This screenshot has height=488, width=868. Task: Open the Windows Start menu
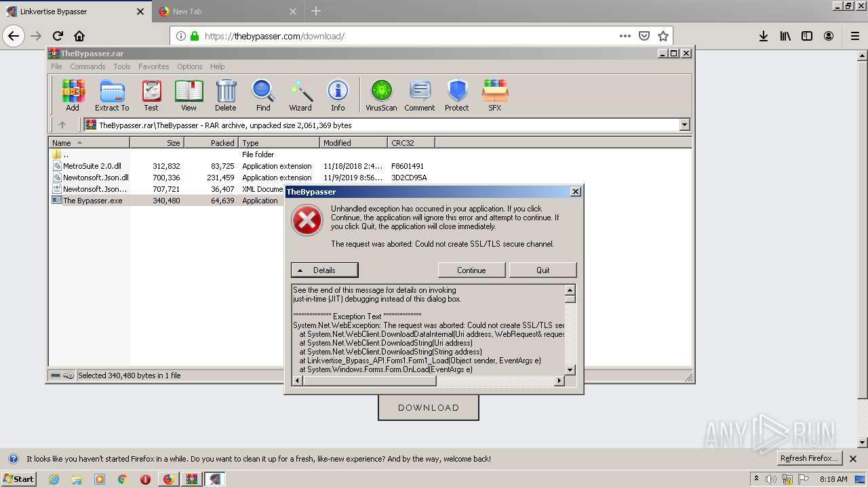click(18, 479)
